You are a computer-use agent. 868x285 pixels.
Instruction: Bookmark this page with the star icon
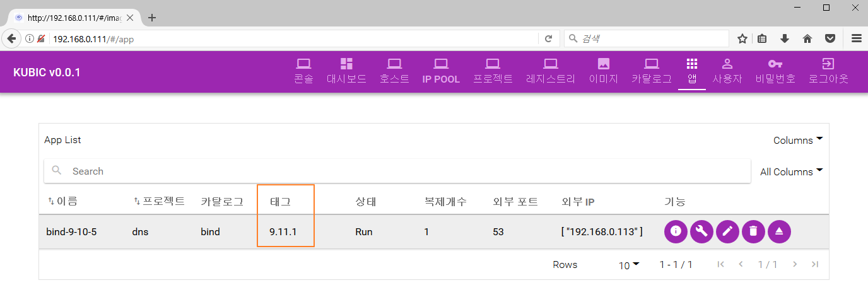click(x=742, y=38)
